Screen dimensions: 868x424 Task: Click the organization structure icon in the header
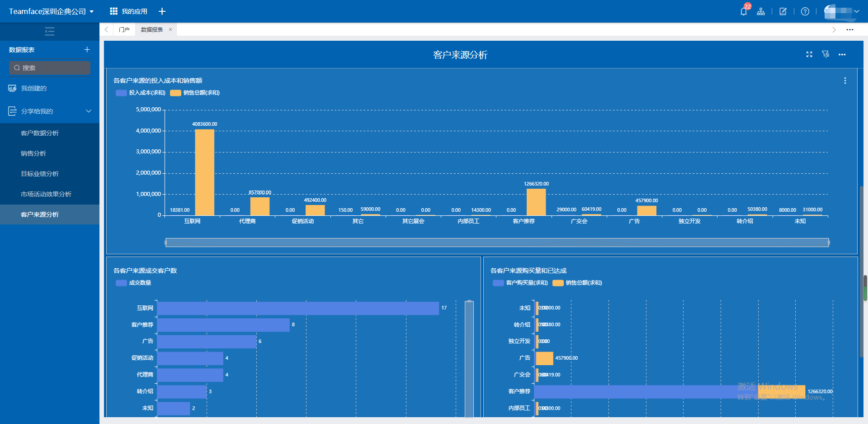coord(761,11)
